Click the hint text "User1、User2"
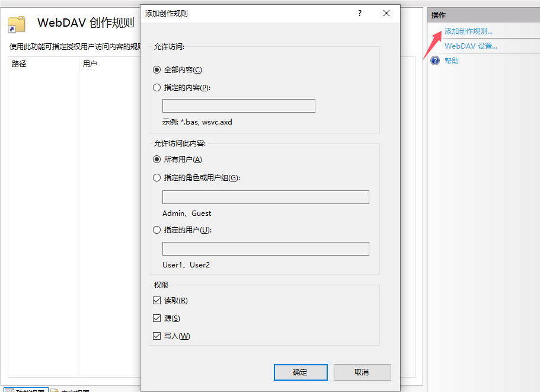Viewport: 540px width, 392px height. click(186, 265)
